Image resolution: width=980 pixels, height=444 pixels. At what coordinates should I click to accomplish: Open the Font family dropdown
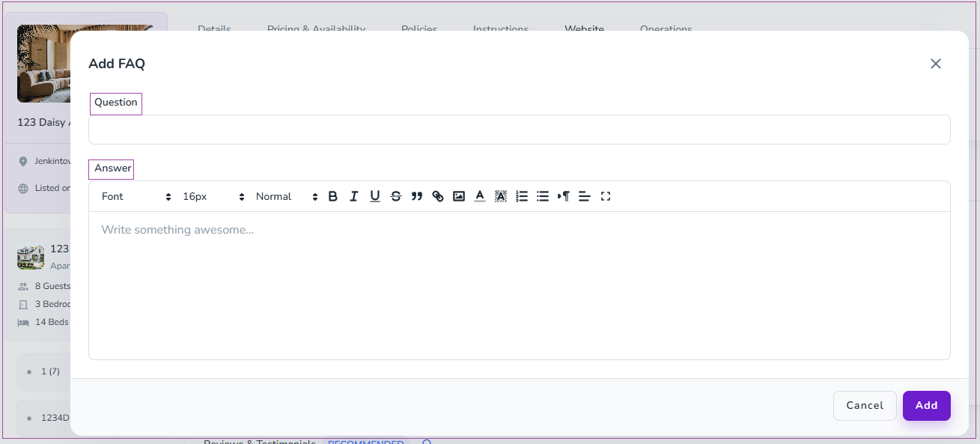136,196
